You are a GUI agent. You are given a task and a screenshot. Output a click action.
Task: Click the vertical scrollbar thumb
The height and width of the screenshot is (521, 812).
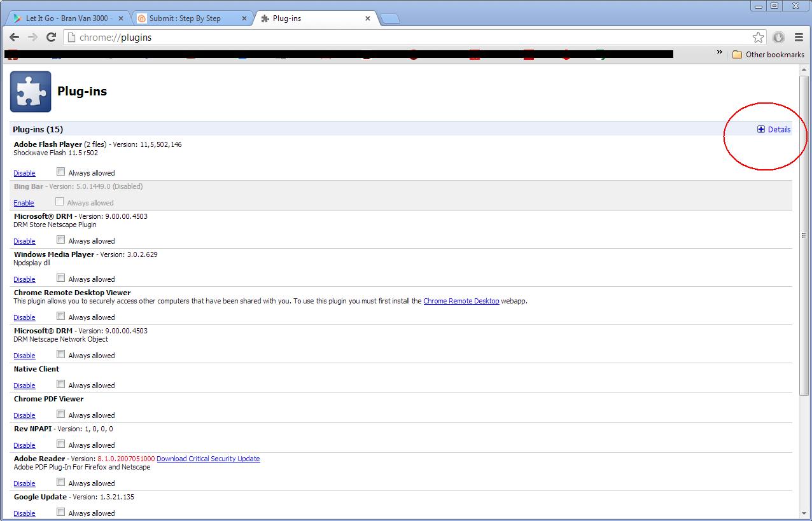804,235
